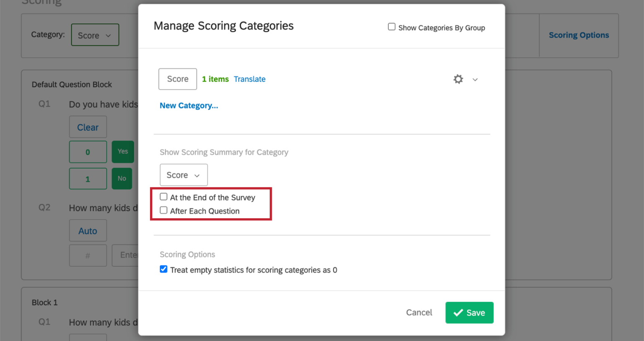Open the Category dropdown showing Score
The width and height of the screenshot is (644, 341).
coord(95,35)
